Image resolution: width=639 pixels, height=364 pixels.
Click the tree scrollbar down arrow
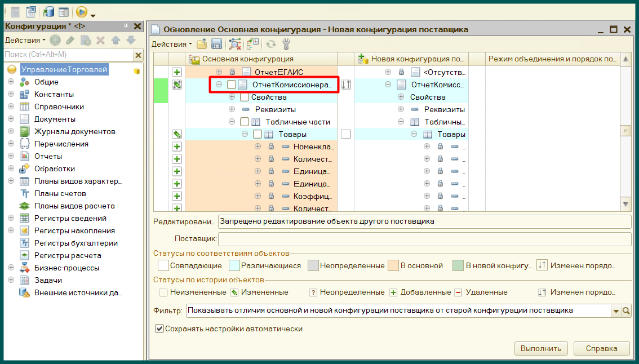point(626,204)
